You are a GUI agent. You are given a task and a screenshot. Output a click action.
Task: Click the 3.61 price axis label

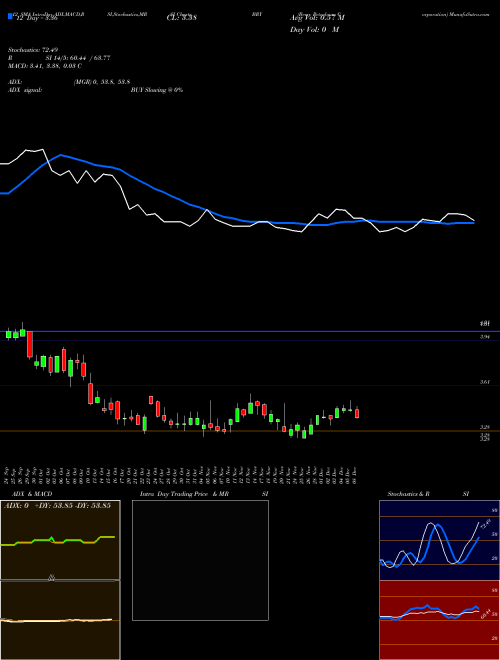[485, 382]
